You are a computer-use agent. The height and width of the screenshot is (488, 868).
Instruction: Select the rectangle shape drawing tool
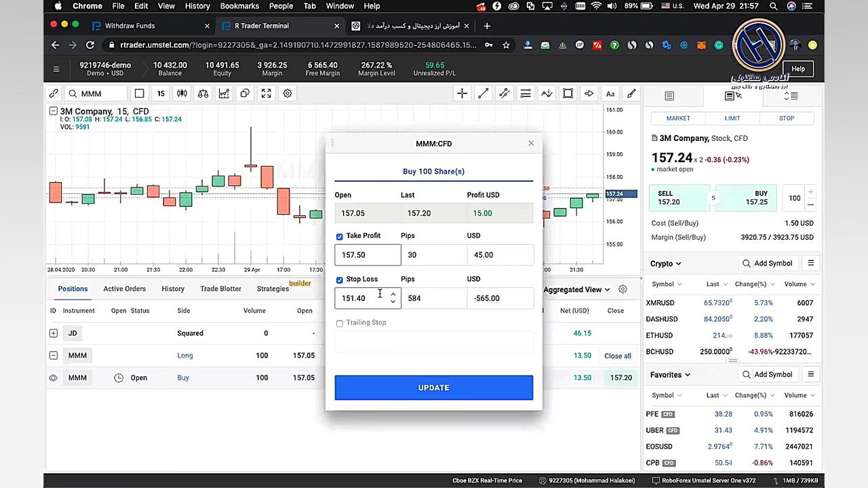568,94
